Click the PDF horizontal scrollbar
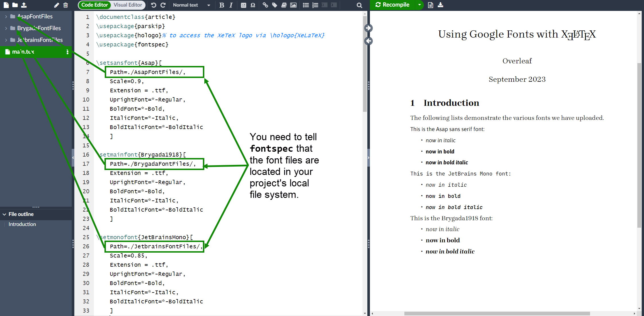The height and width of the screenshot is (316, 644). point(496,313)
